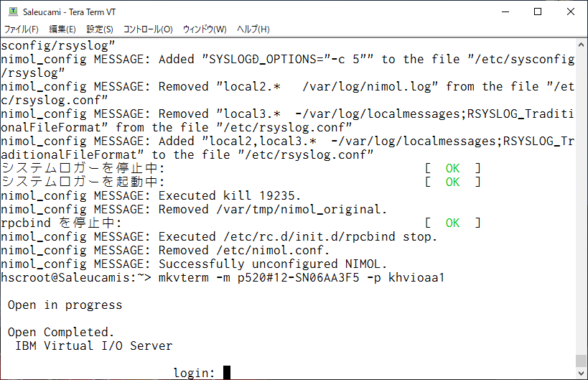Image resolution: width=588 pixels, height=380 pixels.
Task: Click the green OK beside rpcbind line
Action: (452, 223)
